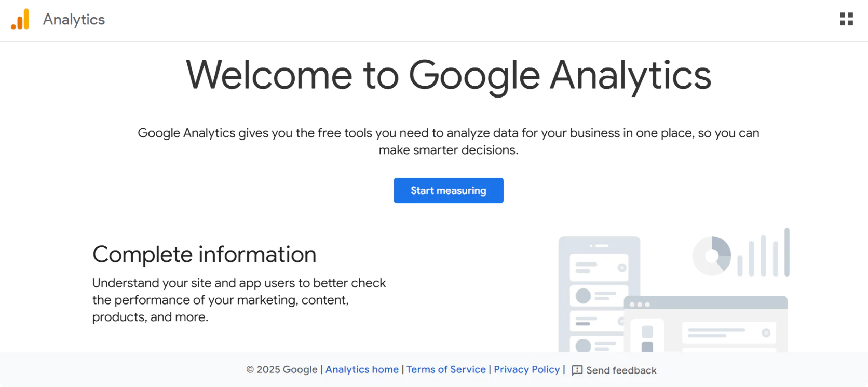Image resolution: width=868 pixels, height=387 pixels.
Task: Click the Complete information heading
Action: coord(204,255)
